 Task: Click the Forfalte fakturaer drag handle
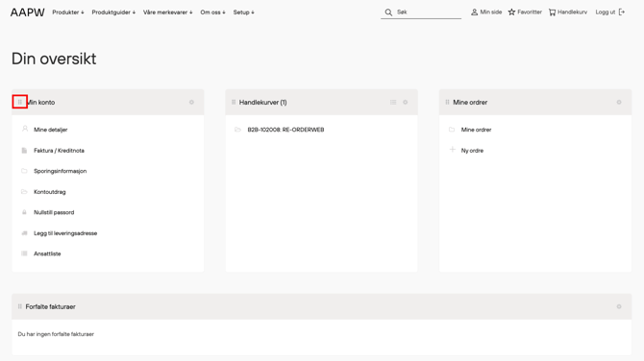(x=20, y=306)
